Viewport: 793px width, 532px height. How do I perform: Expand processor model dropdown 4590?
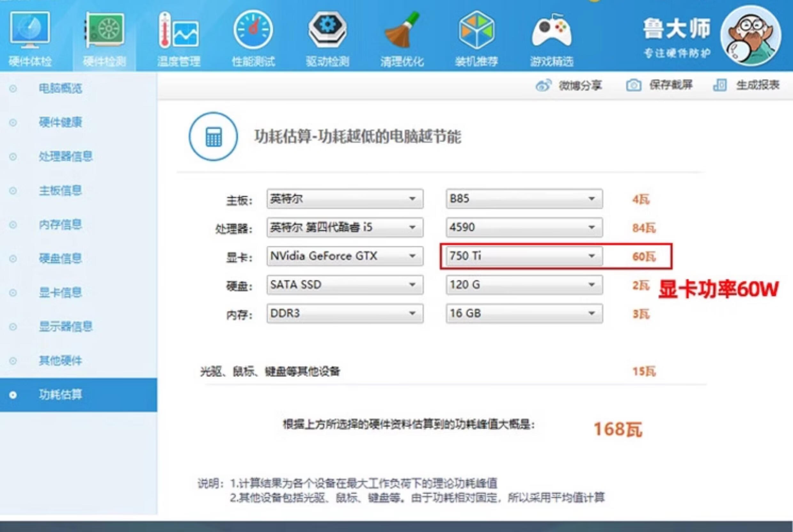click(524, 227)
